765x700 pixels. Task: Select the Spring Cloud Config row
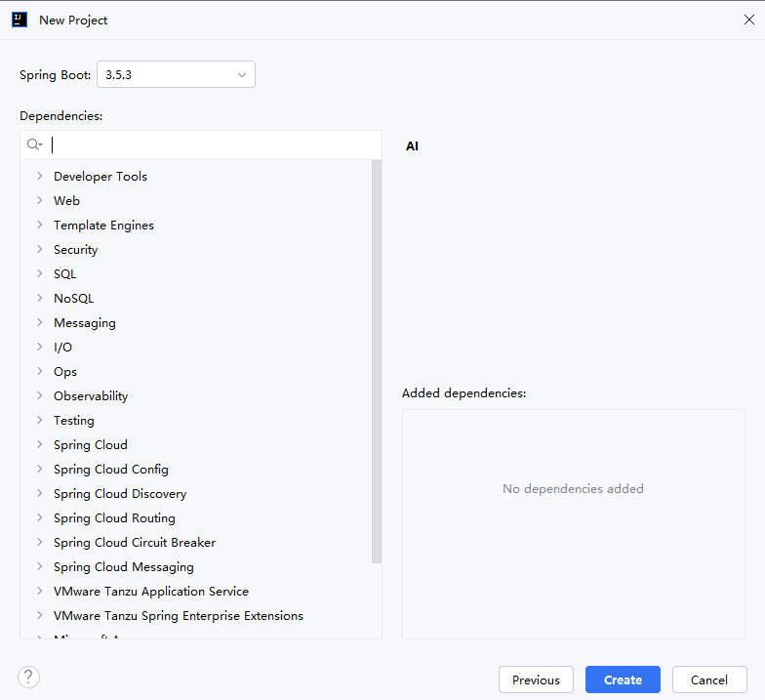195,469
